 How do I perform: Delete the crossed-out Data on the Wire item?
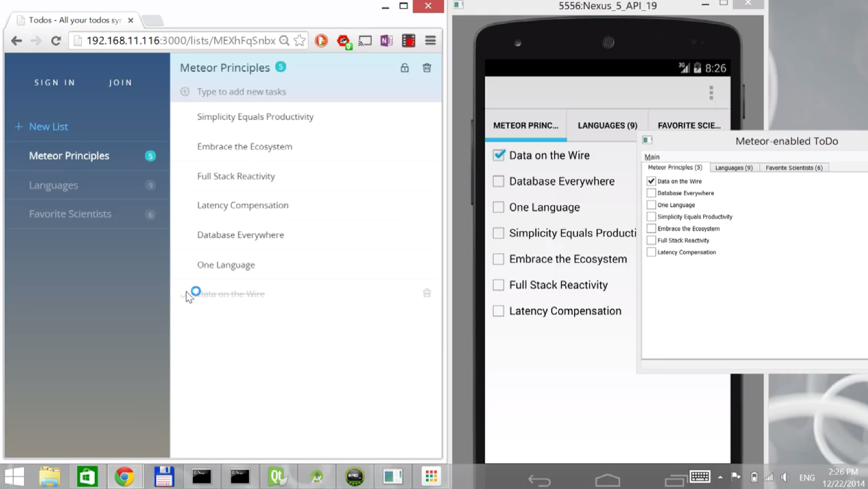pyautogui.click(x=427, y=293)
